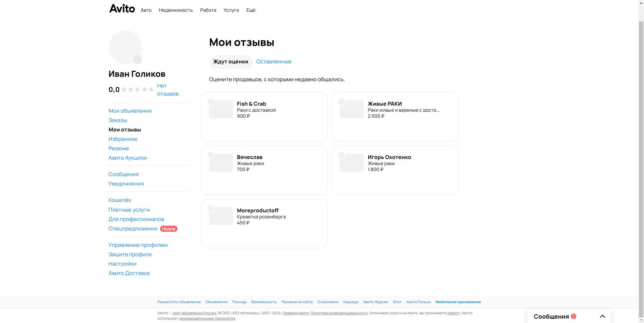
Task: Open Избранное in the sidebar
Action: pos(123,139)
